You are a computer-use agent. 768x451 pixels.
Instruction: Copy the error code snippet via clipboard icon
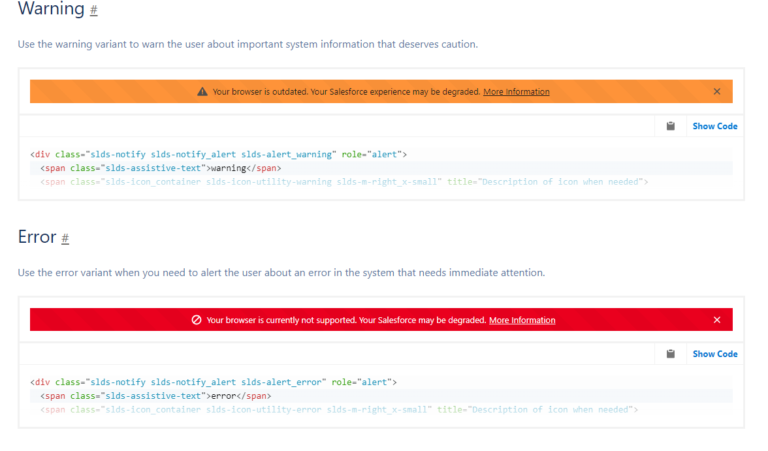[671, 354]
